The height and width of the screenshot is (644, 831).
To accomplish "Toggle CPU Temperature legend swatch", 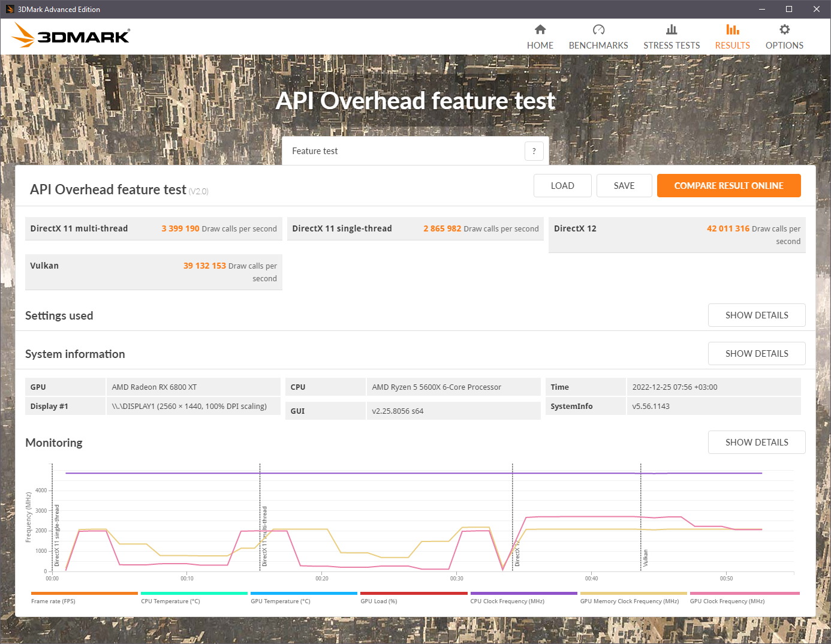I will coord(194,594).
